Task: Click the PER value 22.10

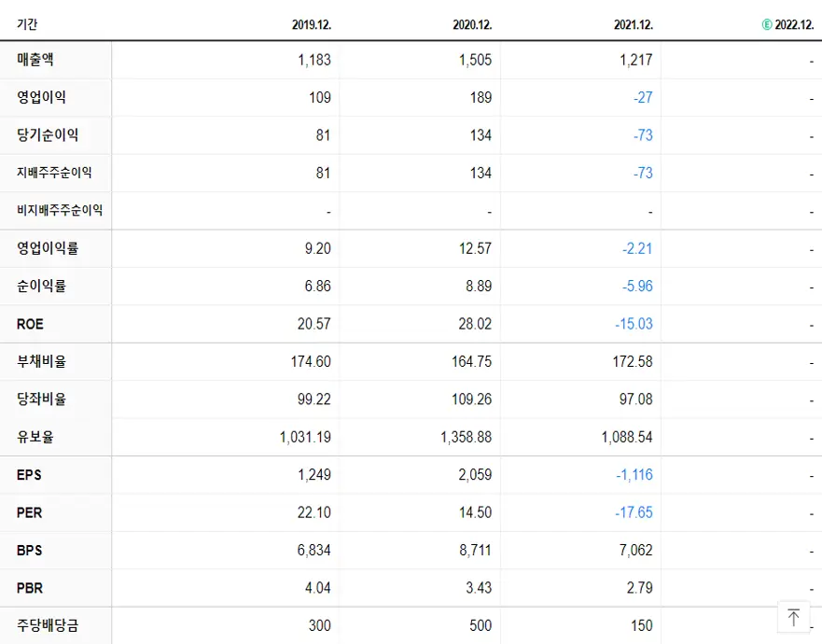Action: [314, 513]
